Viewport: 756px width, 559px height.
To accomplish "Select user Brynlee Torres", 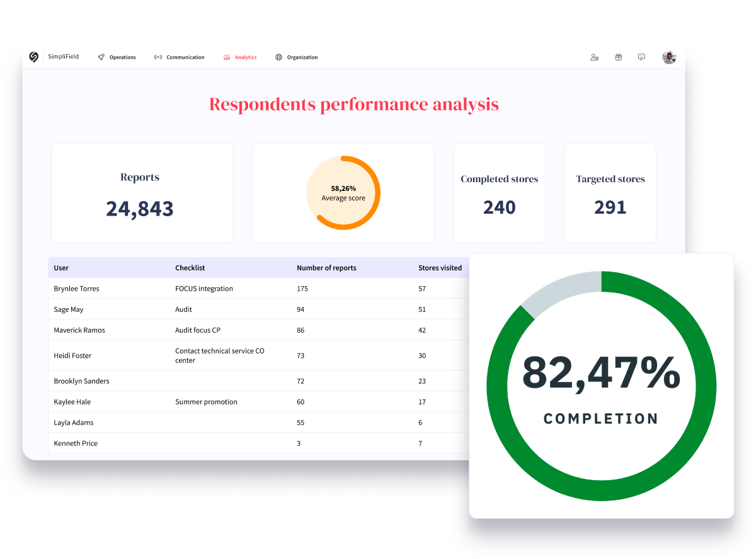I will point(76,289).
